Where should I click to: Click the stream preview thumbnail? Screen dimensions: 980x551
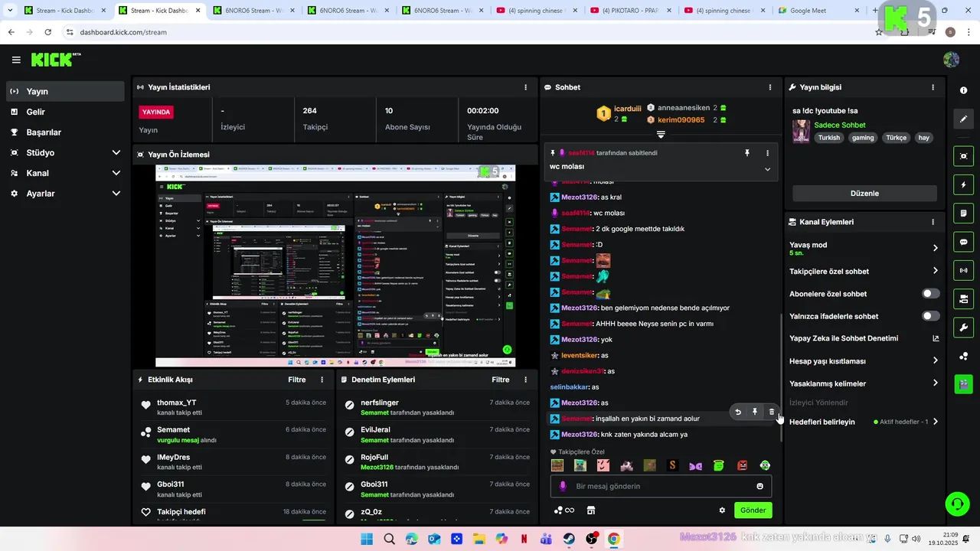335,266
